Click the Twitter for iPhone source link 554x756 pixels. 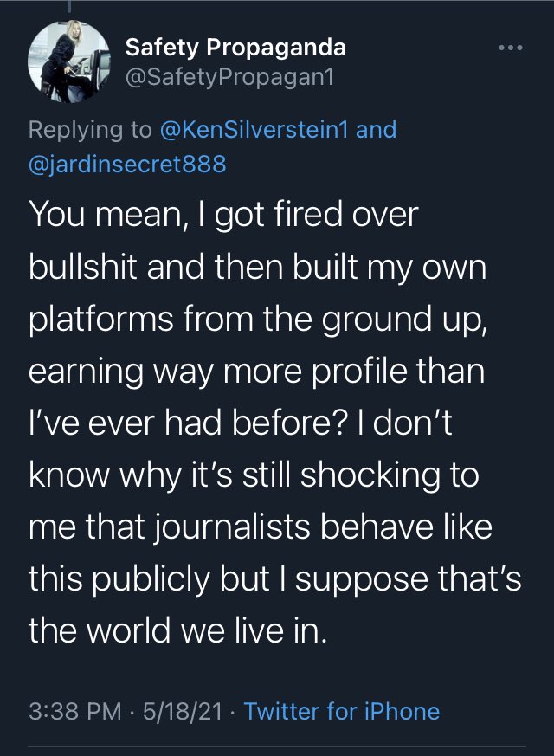(x=342, y=712)
